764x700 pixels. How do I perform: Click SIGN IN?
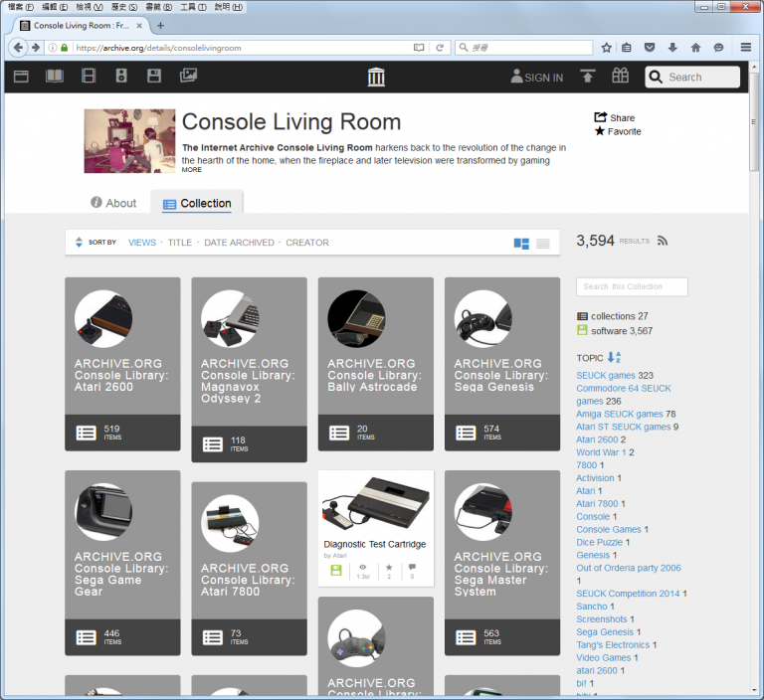click(537, 77)
